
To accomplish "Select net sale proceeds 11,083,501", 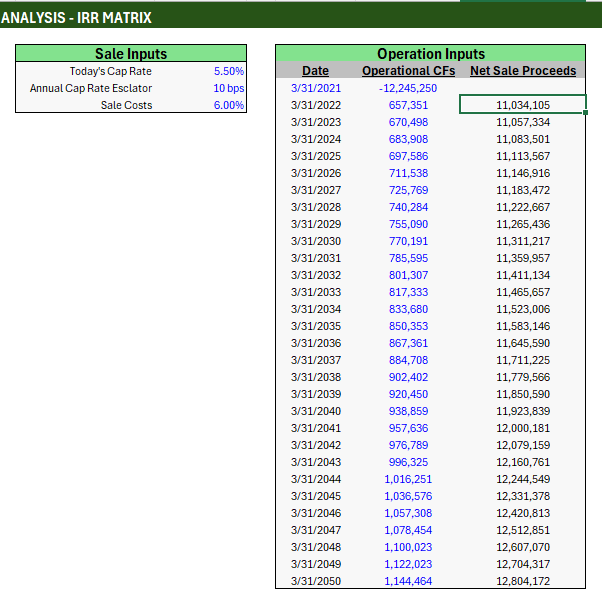I will (523, 139).
